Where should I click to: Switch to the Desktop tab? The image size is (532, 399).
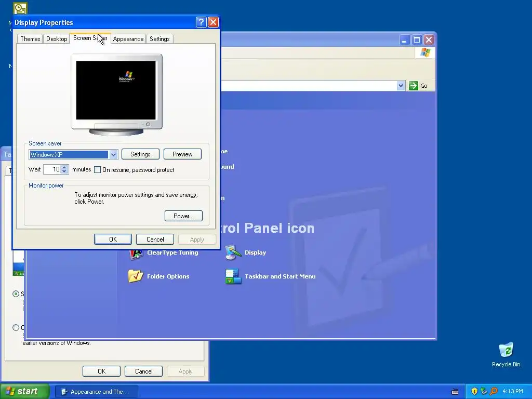pos(57,38)
